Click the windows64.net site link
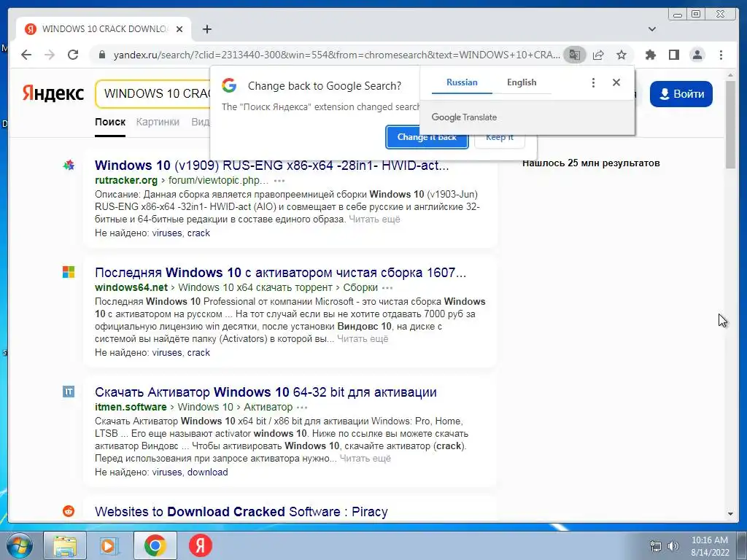The height and width of the screenshot is (560, 747). [x=131, y=287]
